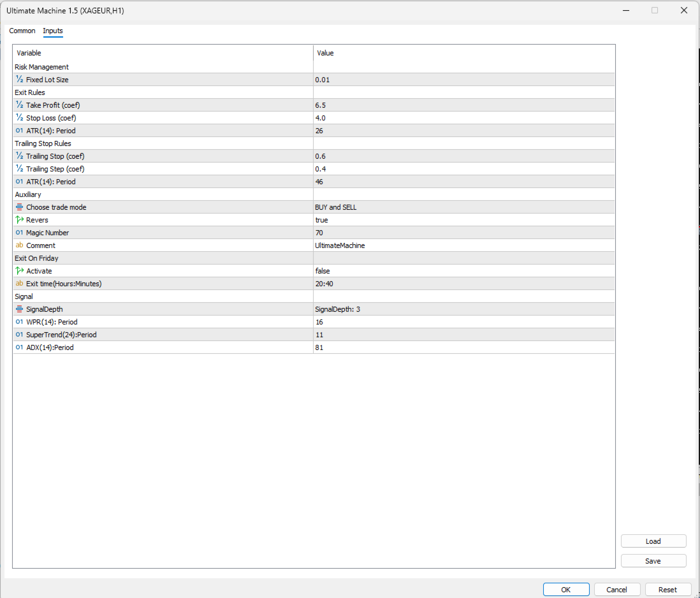The height and width of the screenshot is (598, 700).
Task: Click the Exit time string icon
Action: tap(19, 284)
